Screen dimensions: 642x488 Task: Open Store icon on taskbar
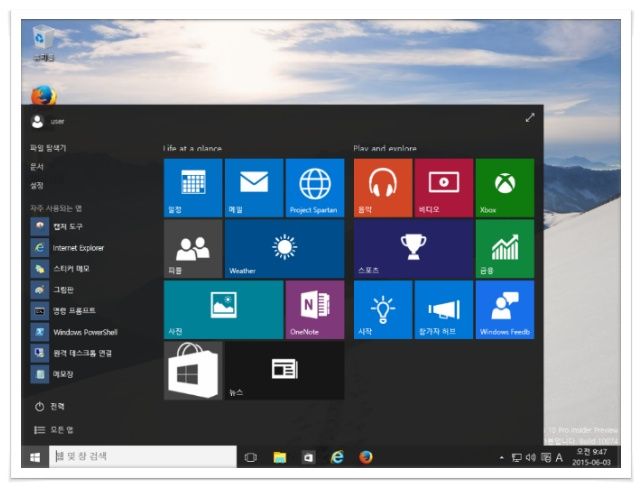(x=308, y=457)
